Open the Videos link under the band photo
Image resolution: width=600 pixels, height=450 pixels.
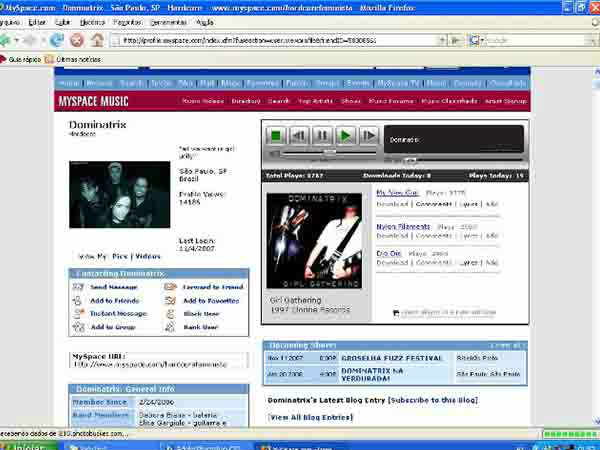[x=148, y=256]
